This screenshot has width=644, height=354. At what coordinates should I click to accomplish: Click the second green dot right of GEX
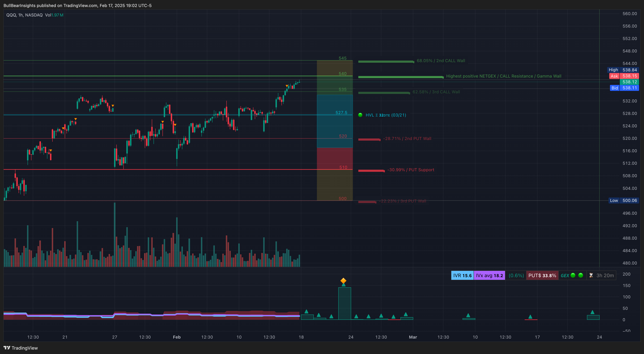(581, 275)
